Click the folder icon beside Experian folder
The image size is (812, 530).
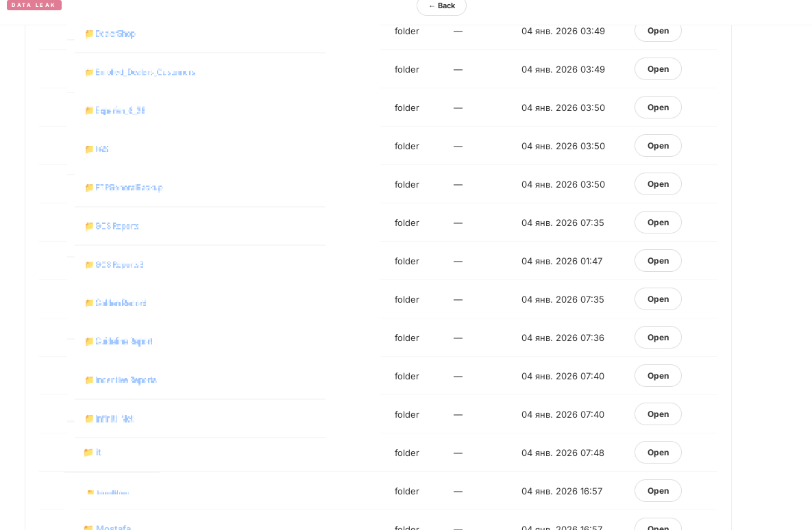89,110
